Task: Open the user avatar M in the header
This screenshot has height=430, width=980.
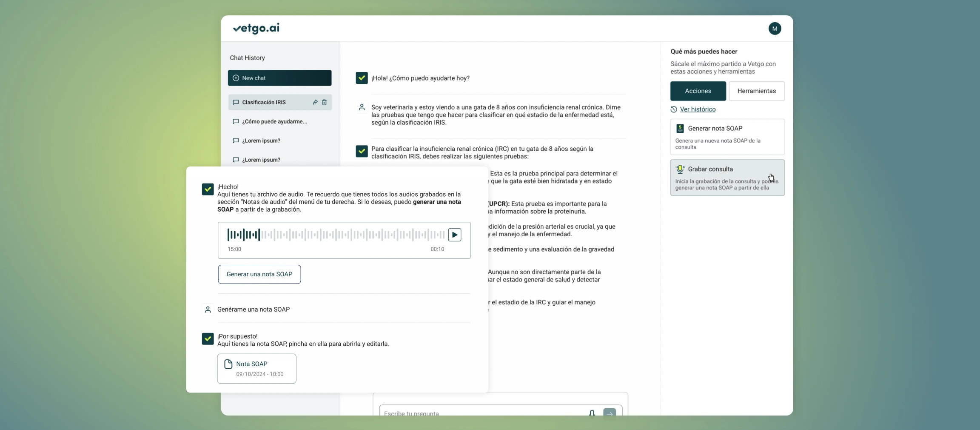Action: (x=775, y=29)
